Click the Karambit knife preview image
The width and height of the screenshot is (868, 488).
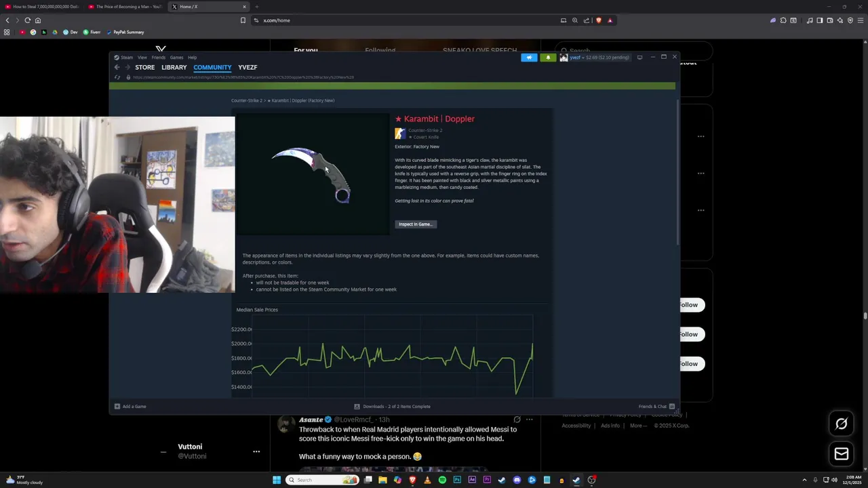click(312, 174)
